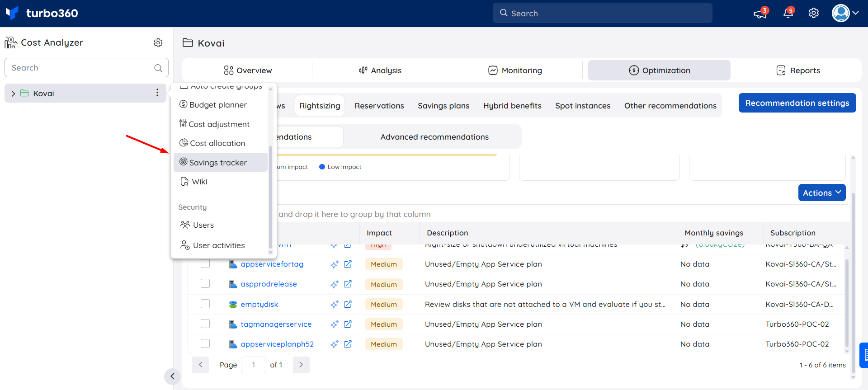868x390 pixels.
Task: Open Users under Security
Action: (x=220, y=225)
